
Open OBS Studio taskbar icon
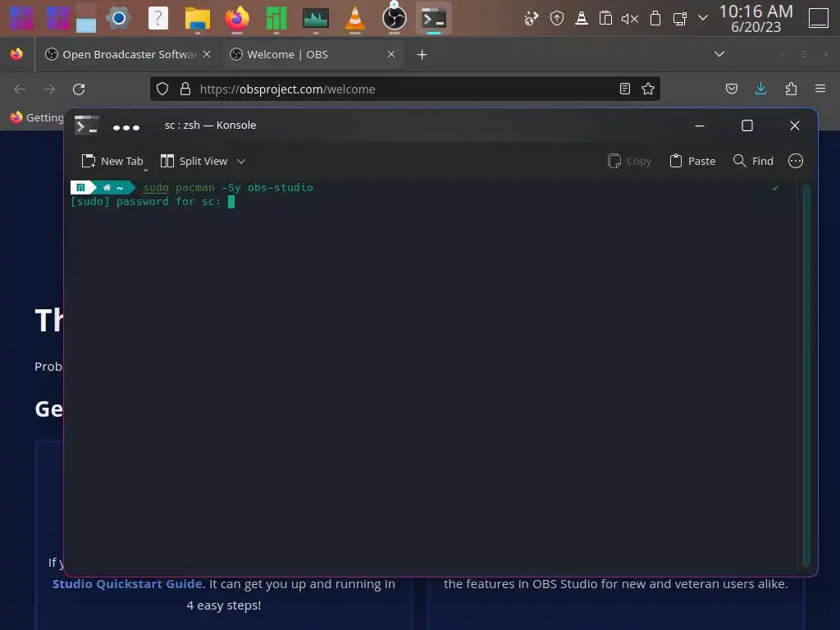click(x=395, y=18)
